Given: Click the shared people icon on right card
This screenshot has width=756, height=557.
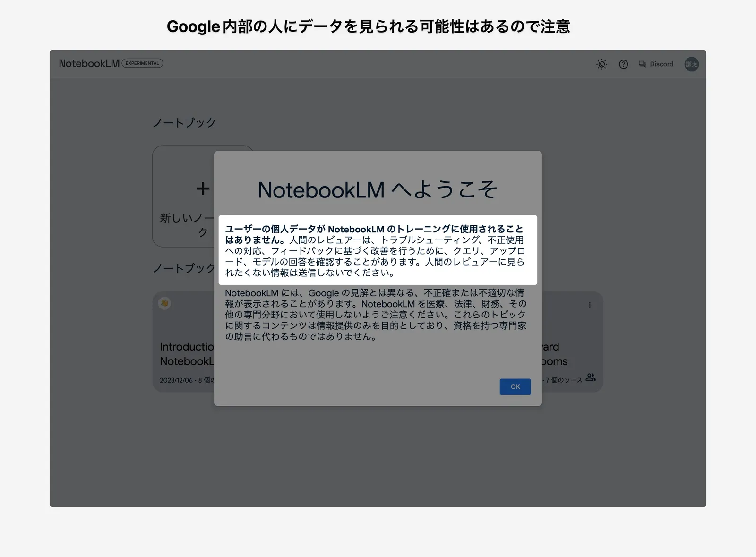Looking at the screenshot, I should (x=591, y=377).
